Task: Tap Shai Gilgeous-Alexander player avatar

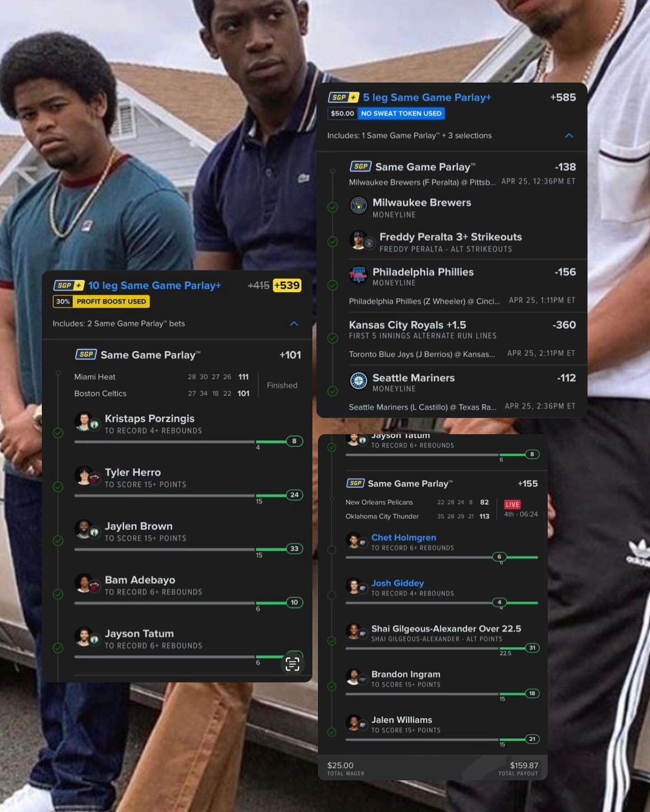Action: [x=353, y=632]
